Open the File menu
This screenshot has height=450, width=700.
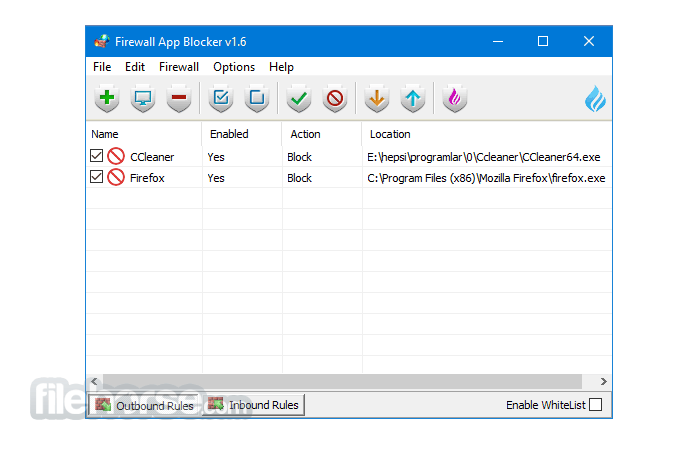tap(102, 67)
